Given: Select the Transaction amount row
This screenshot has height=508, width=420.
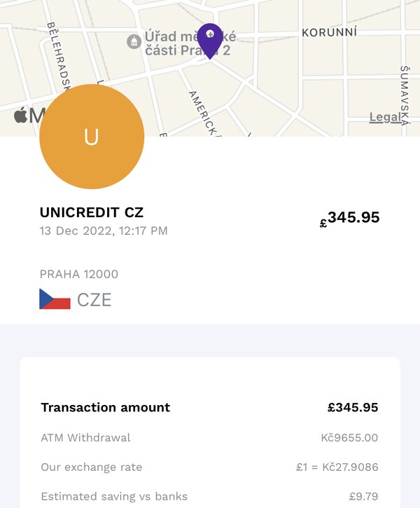Looking at the screenshot, I should pyautogui.click(x=210, y=407).
